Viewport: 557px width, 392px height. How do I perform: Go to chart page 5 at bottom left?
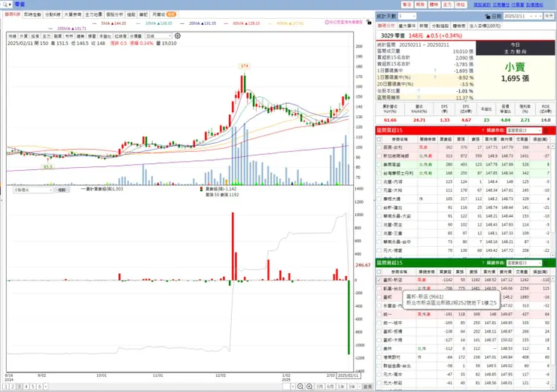(x=33, y=386)
